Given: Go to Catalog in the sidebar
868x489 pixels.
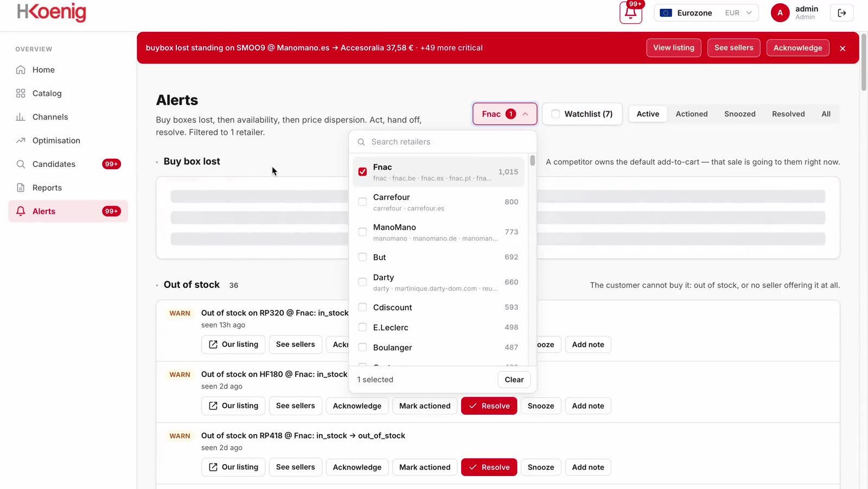Looking at the screenshot, I should pyautogui.click(x=68, y=93).
